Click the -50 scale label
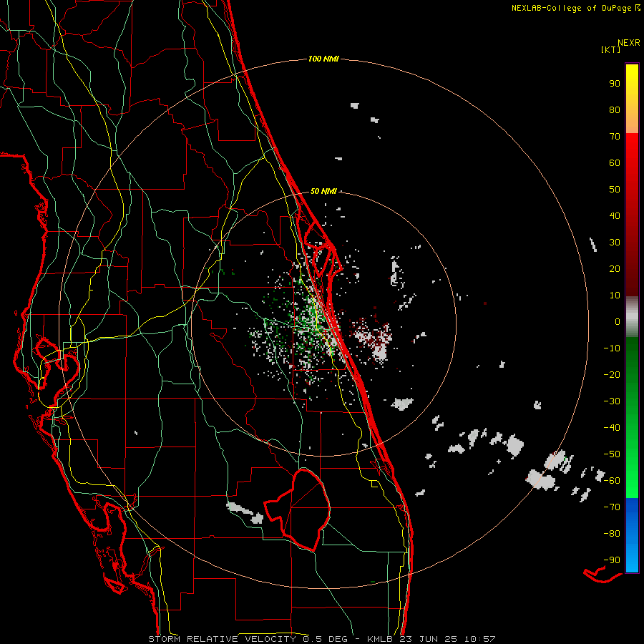This screenshot has height=644, width=644. [612, 454]
